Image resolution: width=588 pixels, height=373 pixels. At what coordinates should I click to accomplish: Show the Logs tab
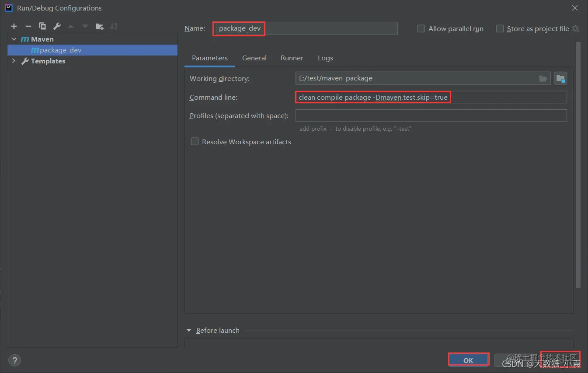tap(325, 58)
